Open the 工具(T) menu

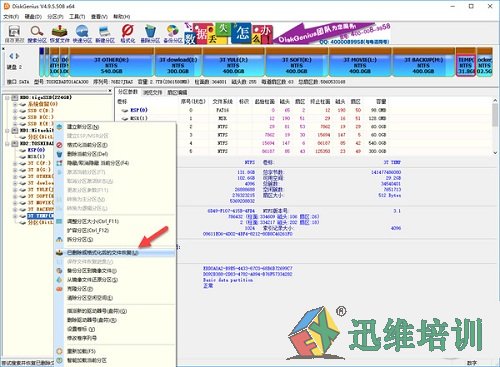(x=77, y=16)
